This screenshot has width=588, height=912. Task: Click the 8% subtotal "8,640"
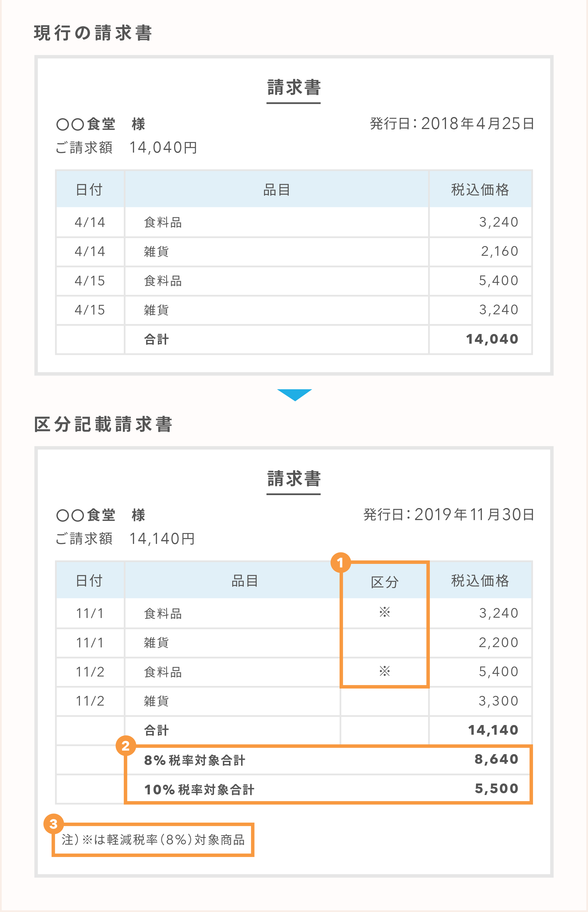tap(496, 759)
